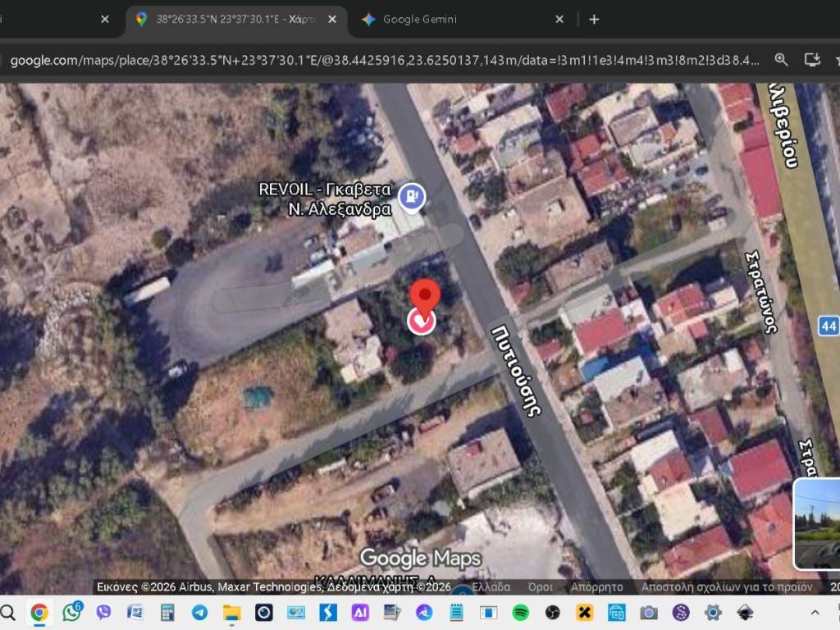Click the Όροι (Terms) link

(540, 587)
